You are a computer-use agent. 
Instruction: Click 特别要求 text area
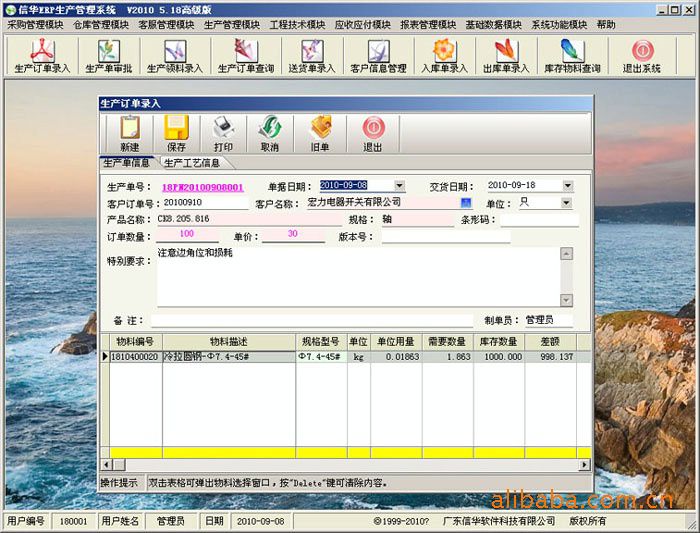point(358,277)
